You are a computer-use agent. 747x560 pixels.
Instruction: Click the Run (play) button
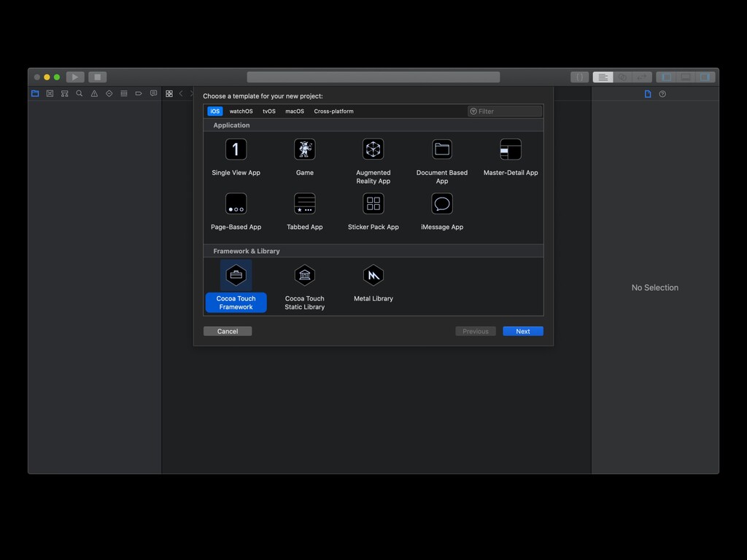coord(75,77)
